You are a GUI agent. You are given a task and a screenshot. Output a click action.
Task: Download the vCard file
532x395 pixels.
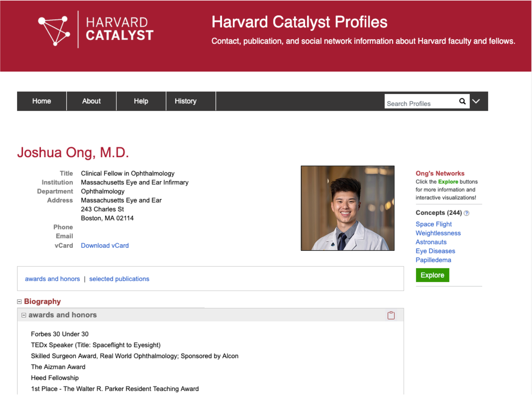(105, 246)
